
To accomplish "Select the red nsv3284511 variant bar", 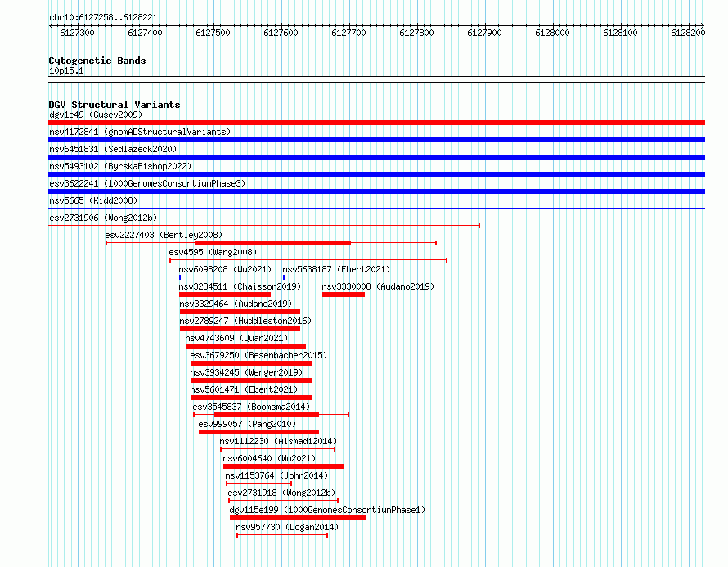I will pyautogui.click(x=225, y=295).
